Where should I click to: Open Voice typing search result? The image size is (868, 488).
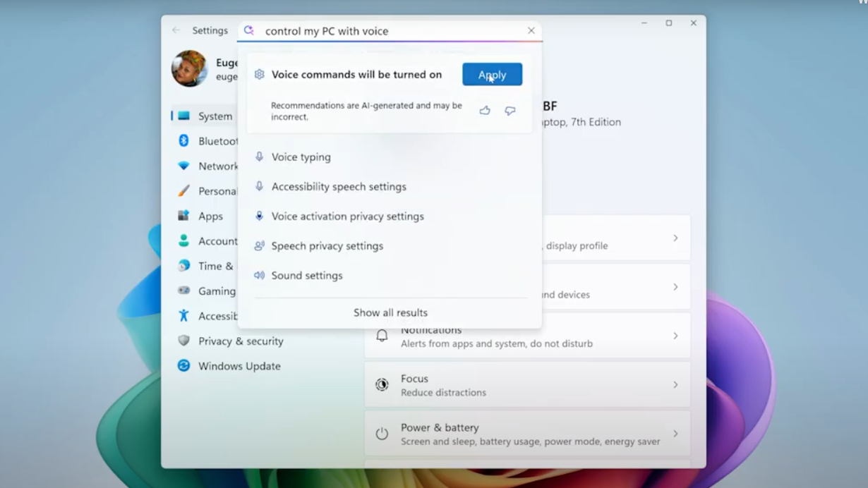click(x=301, y=157)
